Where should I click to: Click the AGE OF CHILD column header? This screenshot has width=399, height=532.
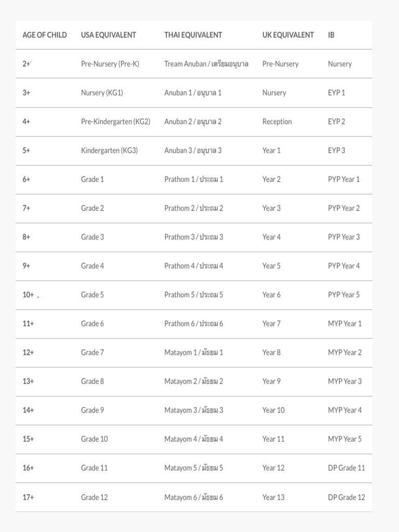[x=45, y=35]
